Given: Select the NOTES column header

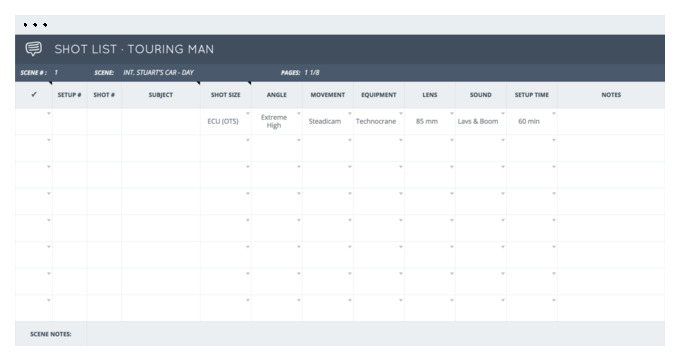Looking at the screenshot, I should (x=611, y=95).
